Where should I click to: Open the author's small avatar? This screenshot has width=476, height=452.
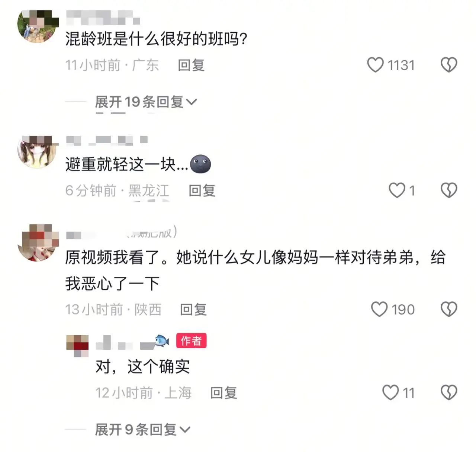coord(77,346)
